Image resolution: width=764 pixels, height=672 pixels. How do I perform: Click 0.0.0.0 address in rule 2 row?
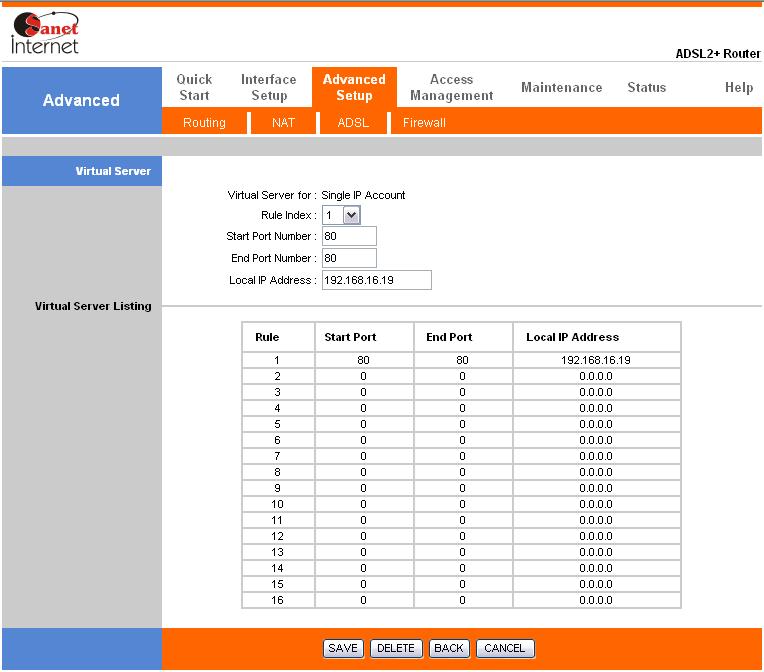tap(596, 376)
